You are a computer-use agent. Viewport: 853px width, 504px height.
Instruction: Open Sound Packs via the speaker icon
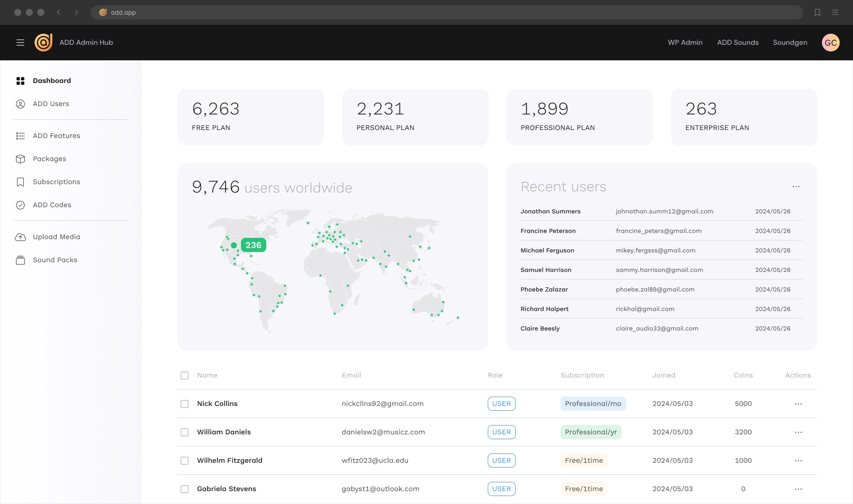tap(20, 260)
